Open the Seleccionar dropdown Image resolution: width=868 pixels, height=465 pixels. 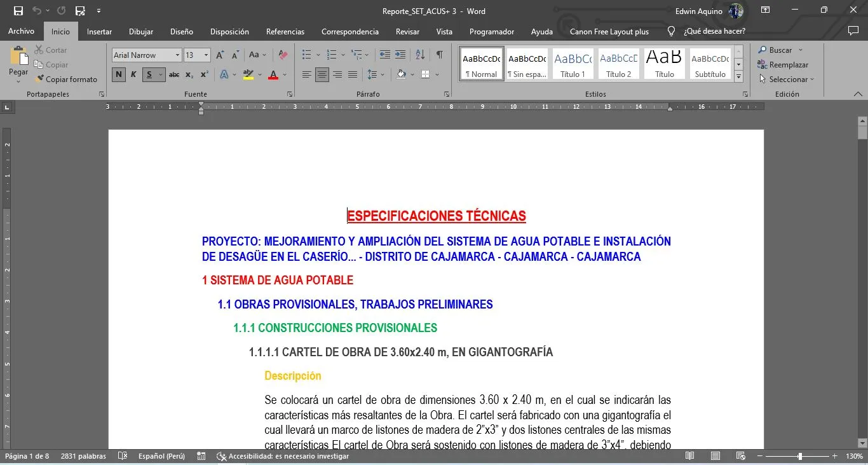(x=786, y=80)
